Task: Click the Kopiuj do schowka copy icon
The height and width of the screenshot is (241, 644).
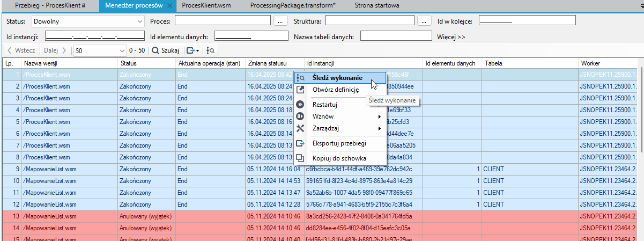Action: click(300, 158)
